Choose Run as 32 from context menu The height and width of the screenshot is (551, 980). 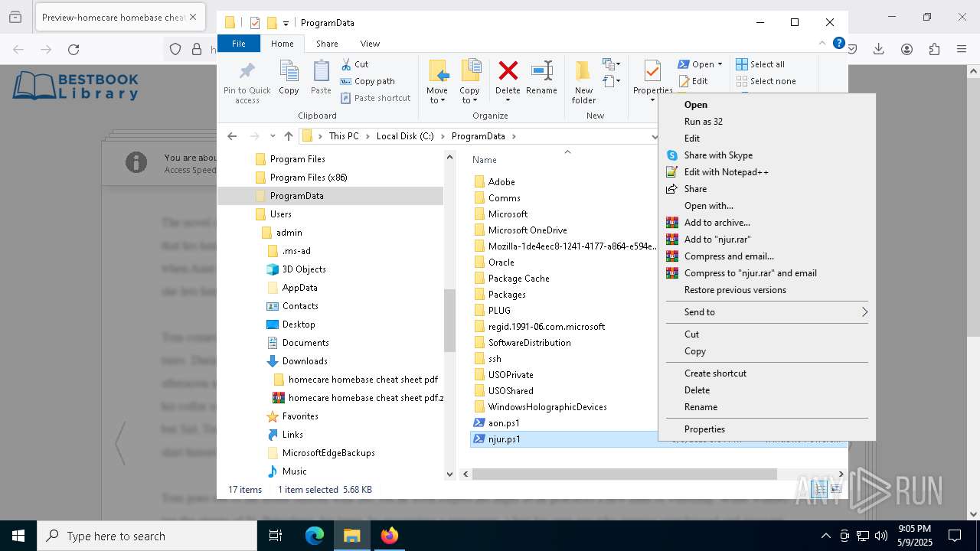703,122
